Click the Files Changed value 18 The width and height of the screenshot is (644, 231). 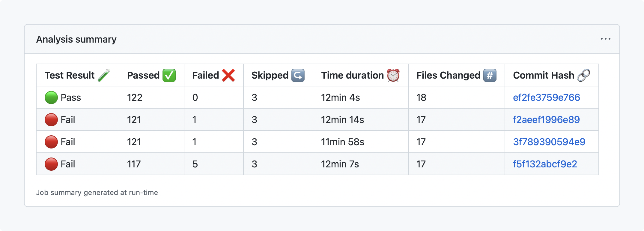tap(421, 97)
